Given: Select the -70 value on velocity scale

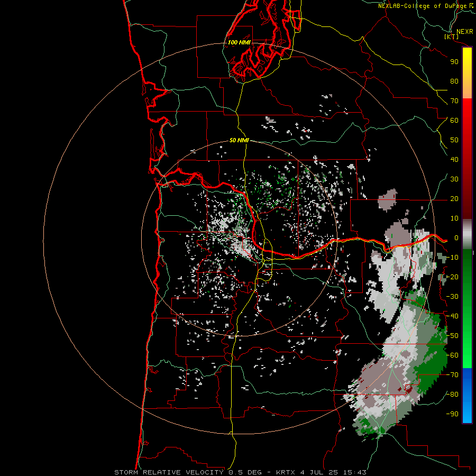Looking at the screenshot, I should click(452, 375).
